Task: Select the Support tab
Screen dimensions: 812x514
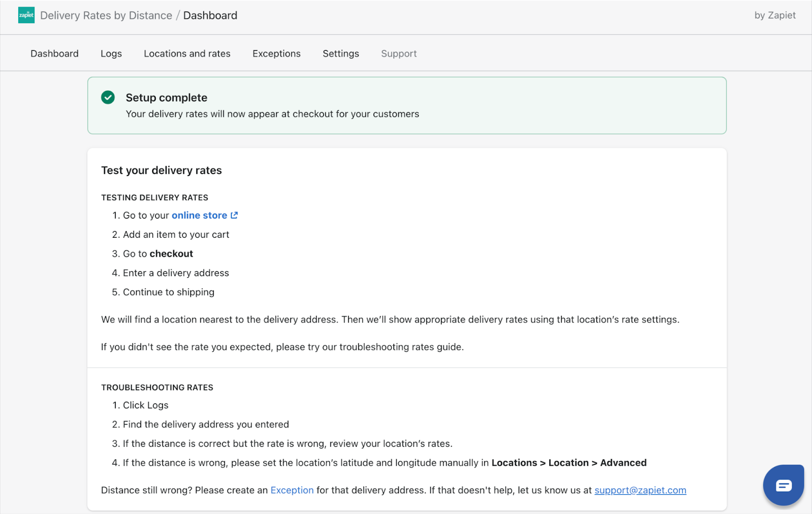Action: pyautogui.click(x=399, y=53)
